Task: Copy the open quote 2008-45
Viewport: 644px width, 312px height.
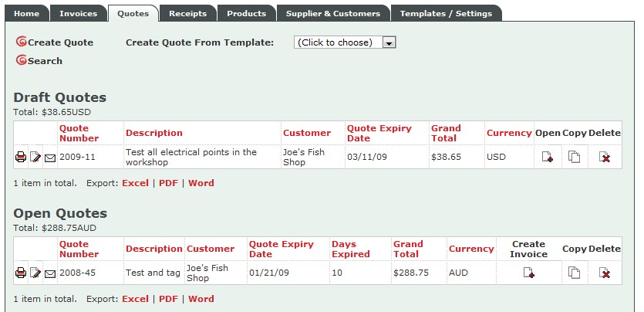Action: pos(574,273)
